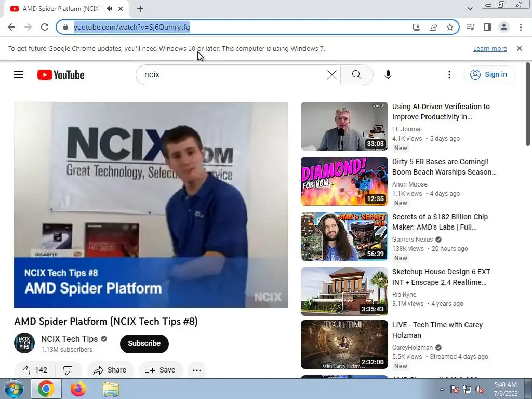Screen dimensions: 532x399
Task: Click the Chrome taskbar icon
Action: pyautogui.click(x=46, y=389)
